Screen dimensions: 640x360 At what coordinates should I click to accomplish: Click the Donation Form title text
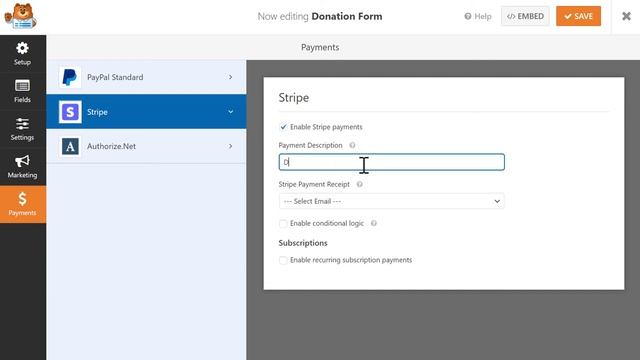[347, 16]
